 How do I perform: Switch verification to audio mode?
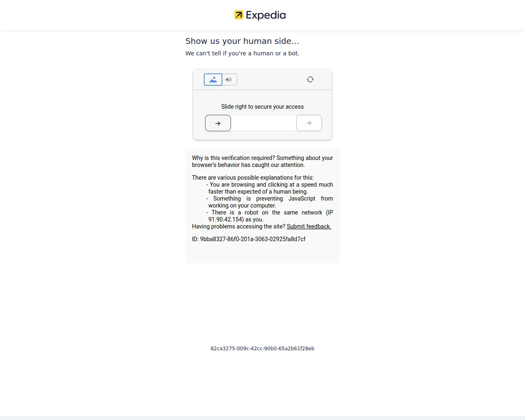point(229,80)
